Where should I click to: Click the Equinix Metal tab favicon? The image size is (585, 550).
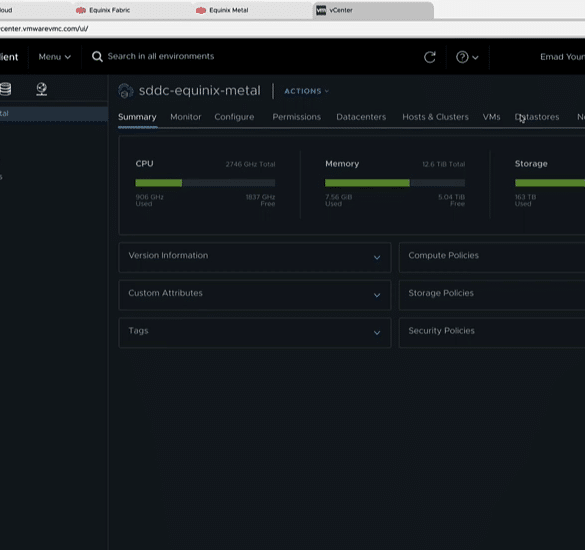[201, 10]
